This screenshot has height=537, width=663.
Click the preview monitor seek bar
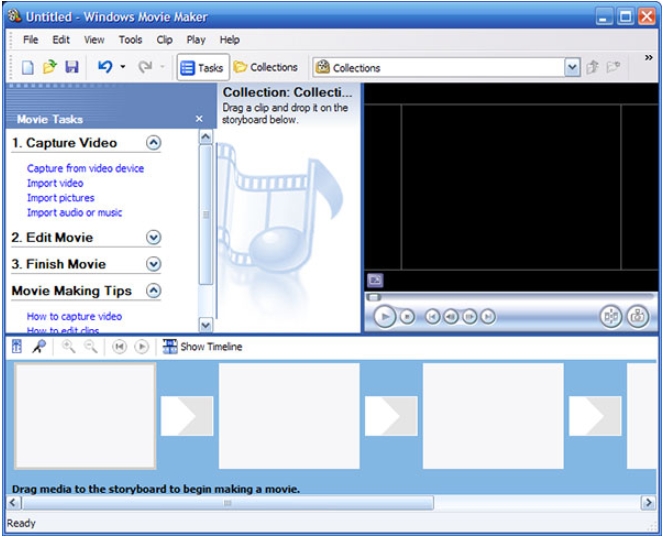coord(511,297)
